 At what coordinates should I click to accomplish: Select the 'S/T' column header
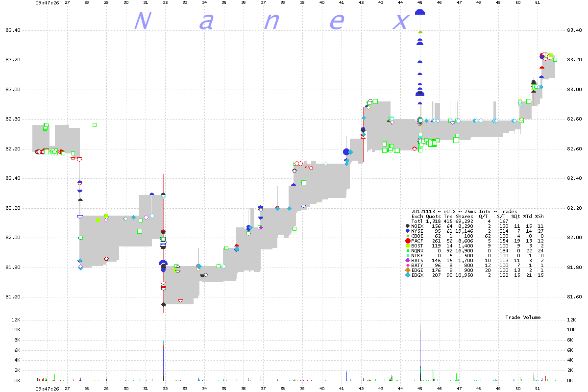[502, 216]
